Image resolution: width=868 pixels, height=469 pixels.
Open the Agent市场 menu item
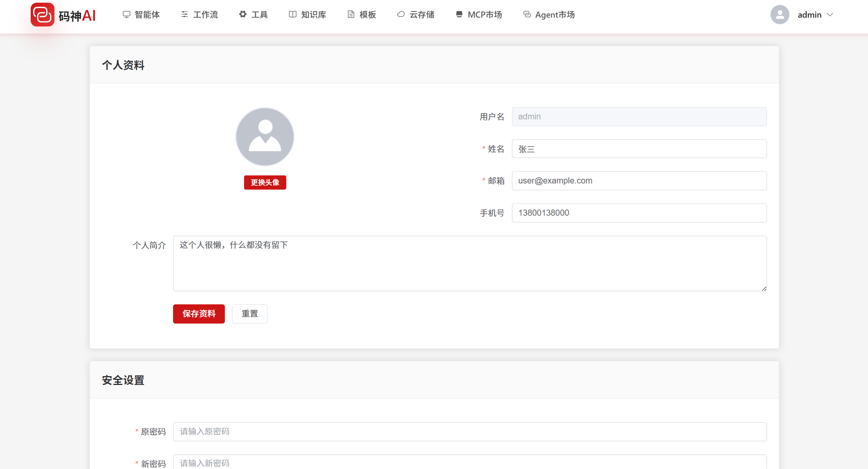tap(554, 15)
